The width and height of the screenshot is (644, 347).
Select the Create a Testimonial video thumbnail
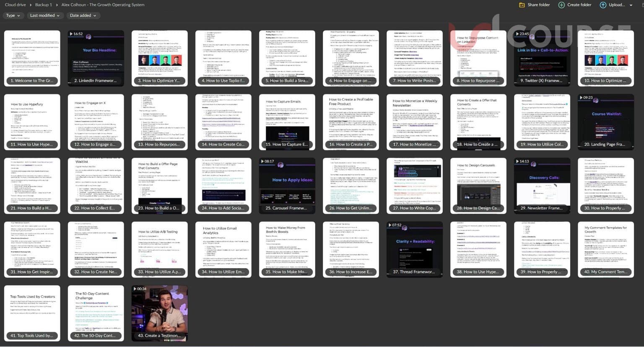coord(159,313)
